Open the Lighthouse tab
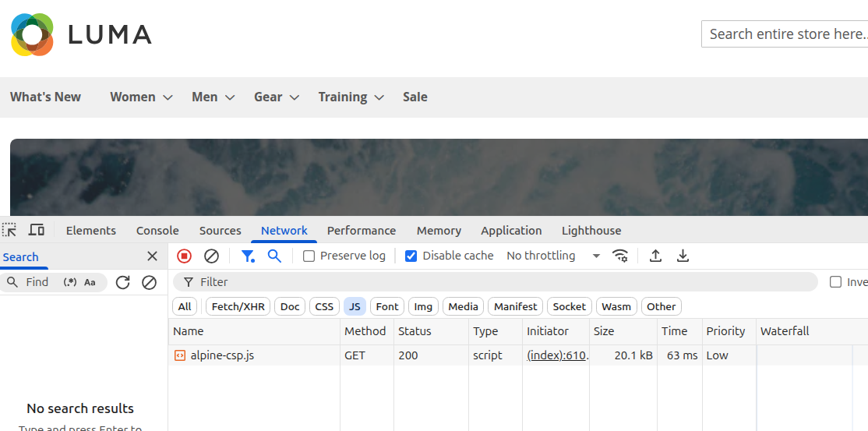868x431 pixels. [x=591, y=231]
